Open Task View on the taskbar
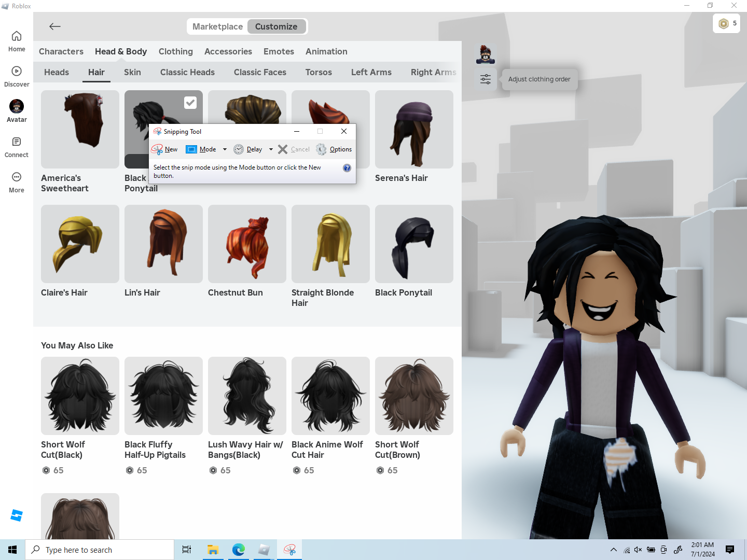Screen dimensions: 747x560 click(187, 550)
